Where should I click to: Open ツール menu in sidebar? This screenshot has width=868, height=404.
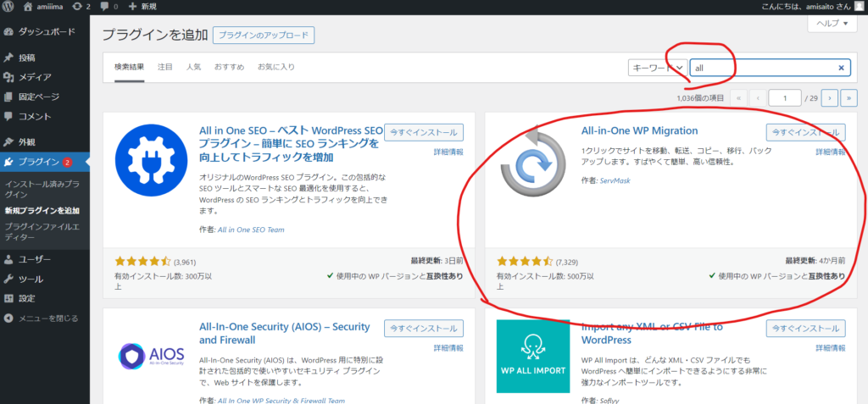(x=45, y=279)
